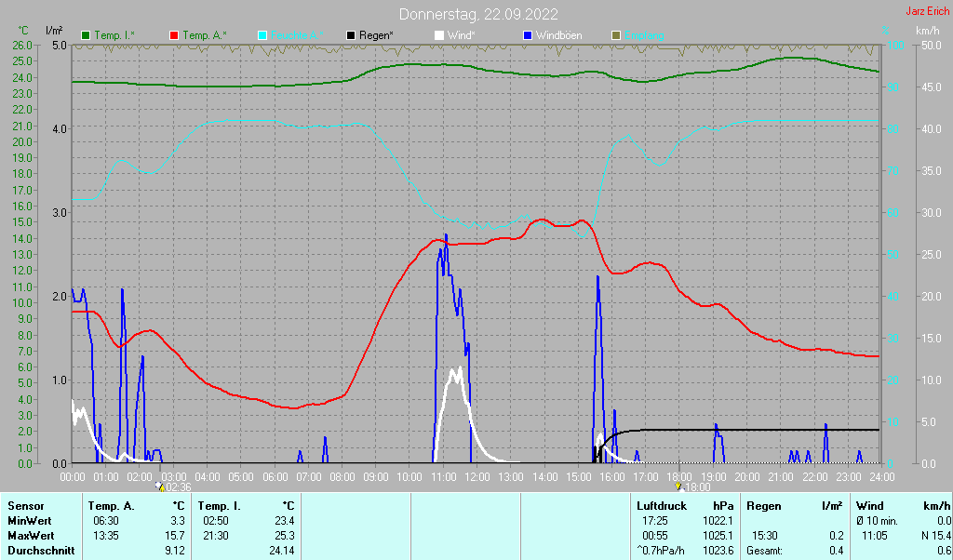Click the 'Ø 10 min.' wind label

coord(877,521)
